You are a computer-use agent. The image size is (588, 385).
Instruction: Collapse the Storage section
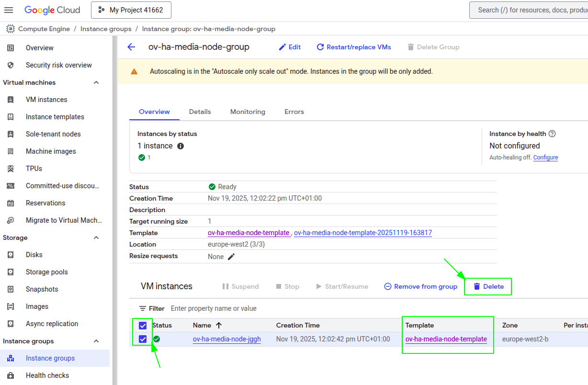click(96, 238)
